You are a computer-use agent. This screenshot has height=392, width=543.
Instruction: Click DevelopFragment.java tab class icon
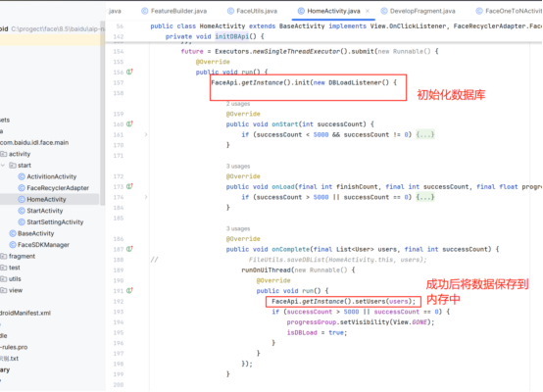(x=384, y=11)
